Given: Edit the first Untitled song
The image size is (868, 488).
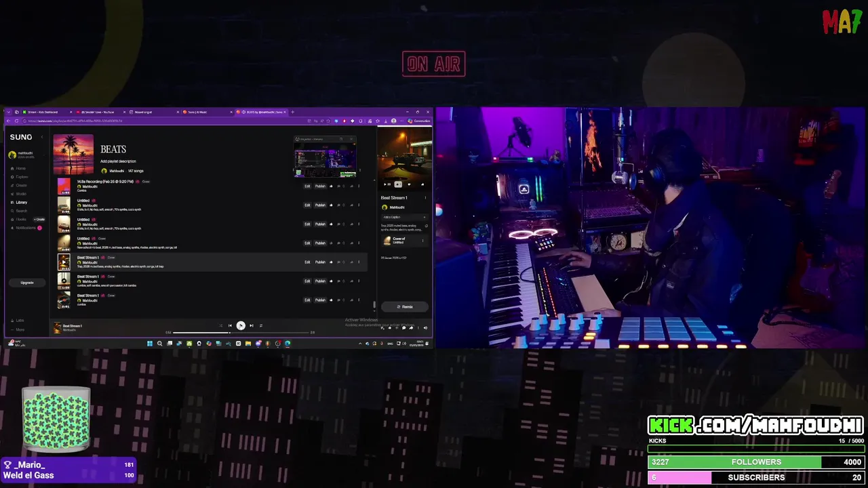Looking at the screenshot, I should (x=307, y=205).
